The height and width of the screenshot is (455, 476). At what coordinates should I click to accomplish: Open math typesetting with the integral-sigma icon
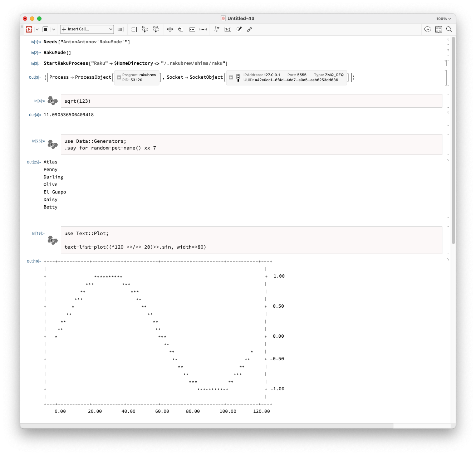(x=216, y=29)
